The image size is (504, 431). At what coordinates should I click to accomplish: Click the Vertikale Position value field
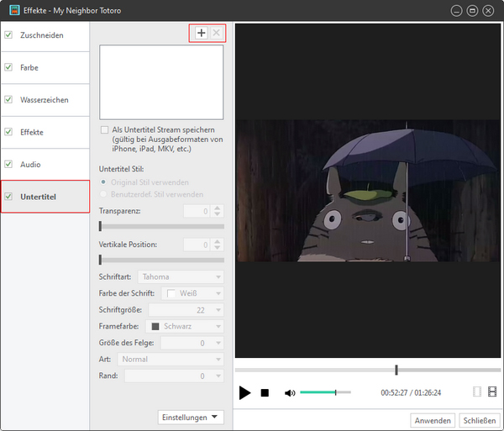click(x=197, y=244)
